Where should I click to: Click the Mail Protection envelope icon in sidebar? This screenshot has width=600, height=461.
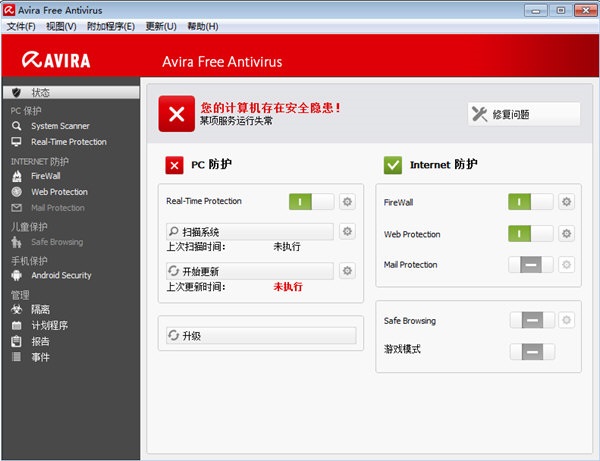point(16,208)
